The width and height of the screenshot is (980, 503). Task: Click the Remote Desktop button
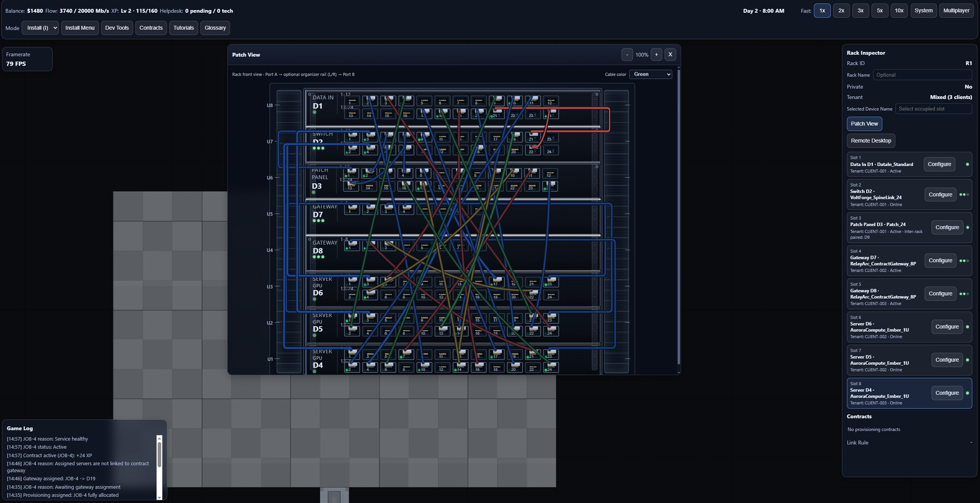870,141
